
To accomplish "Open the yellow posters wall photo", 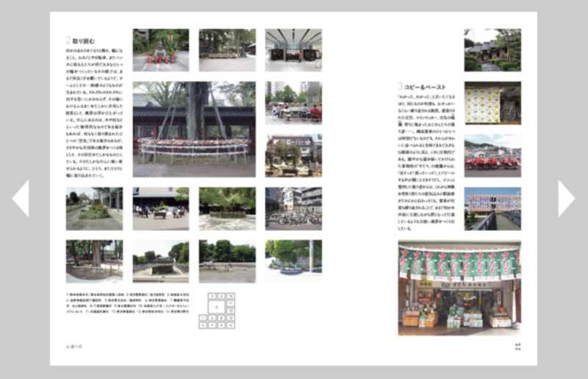I will point(492,102).
